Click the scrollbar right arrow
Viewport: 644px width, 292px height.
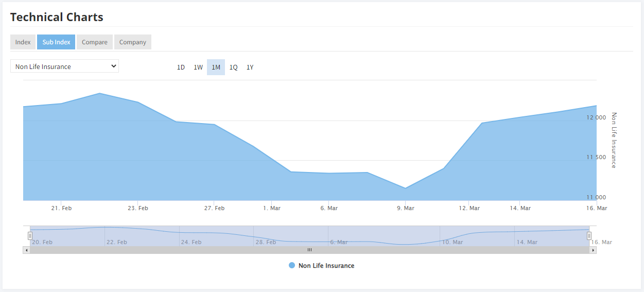click(x=593, y=250)
